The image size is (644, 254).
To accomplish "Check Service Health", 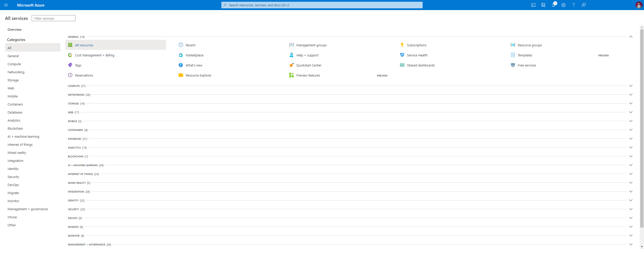I will [417, 55].
